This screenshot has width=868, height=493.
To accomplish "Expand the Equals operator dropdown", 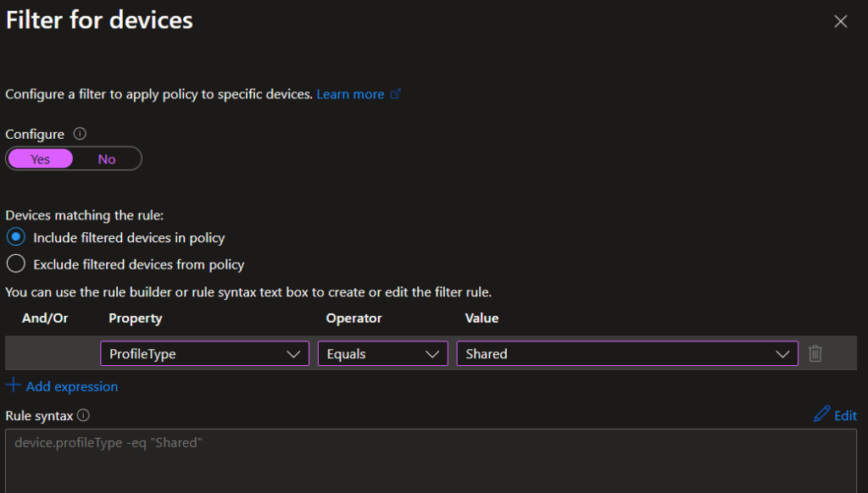I will 382,354.
